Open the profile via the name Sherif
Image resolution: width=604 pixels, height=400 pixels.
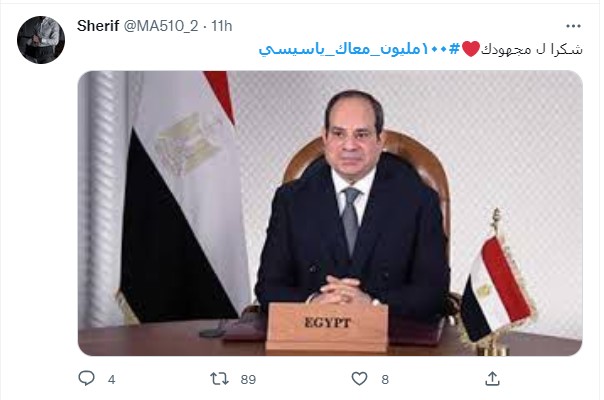(x=98, y=26)
